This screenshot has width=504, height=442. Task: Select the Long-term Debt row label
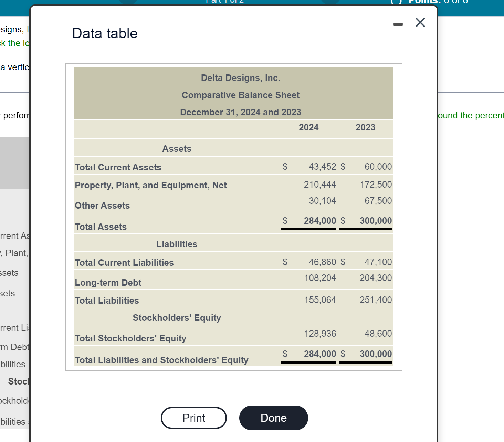point(108,282)
